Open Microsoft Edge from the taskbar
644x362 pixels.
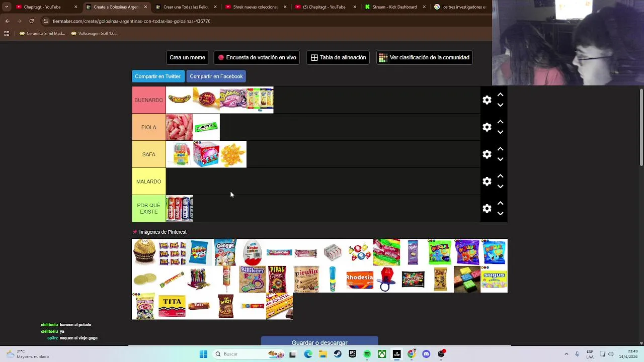pos(308,354)
